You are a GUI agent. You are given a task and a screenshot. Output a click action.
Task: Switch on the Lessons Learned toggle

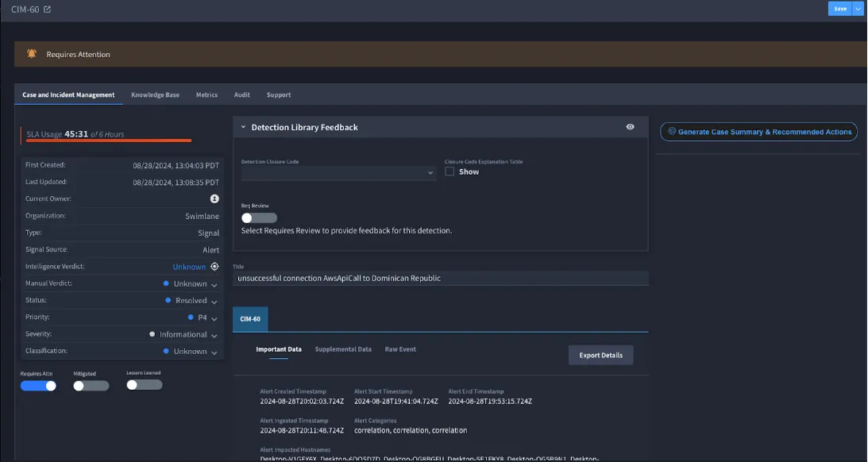(145, 385)
